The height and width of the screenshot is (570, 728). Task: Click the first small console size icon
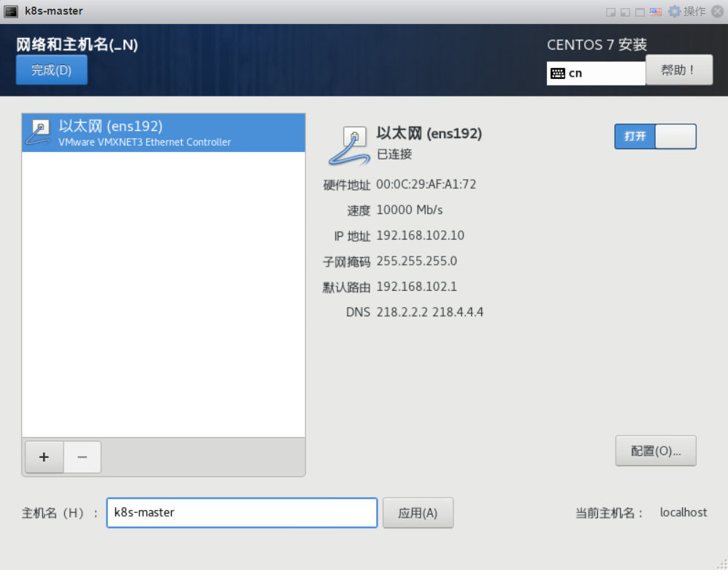click(611, 12)
